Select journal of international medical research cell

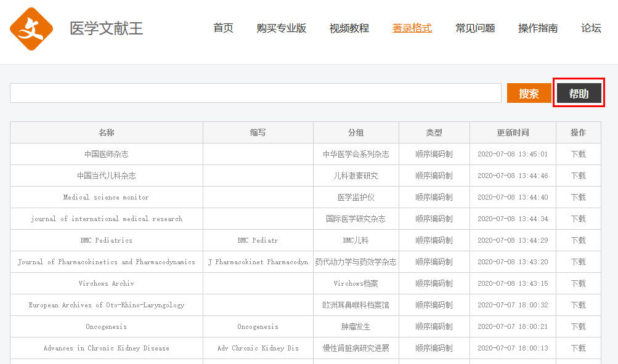click(107, 219)
